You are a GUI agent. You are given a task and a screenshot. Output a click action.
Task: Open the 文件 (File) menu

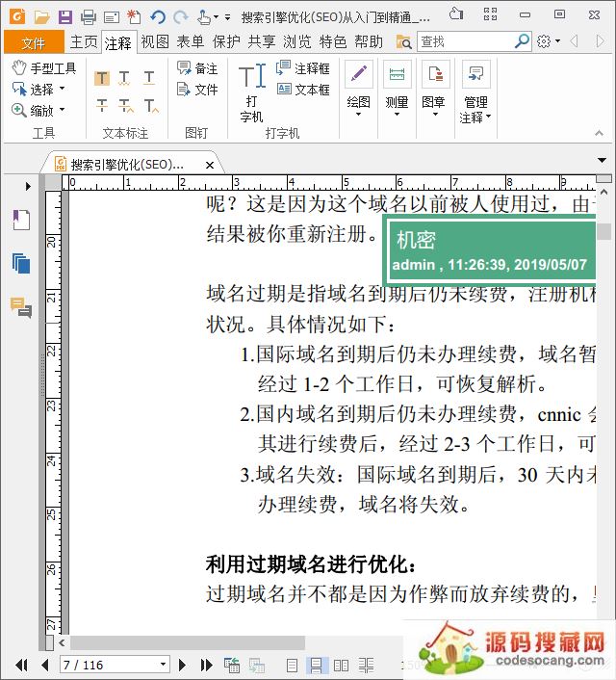33,42
